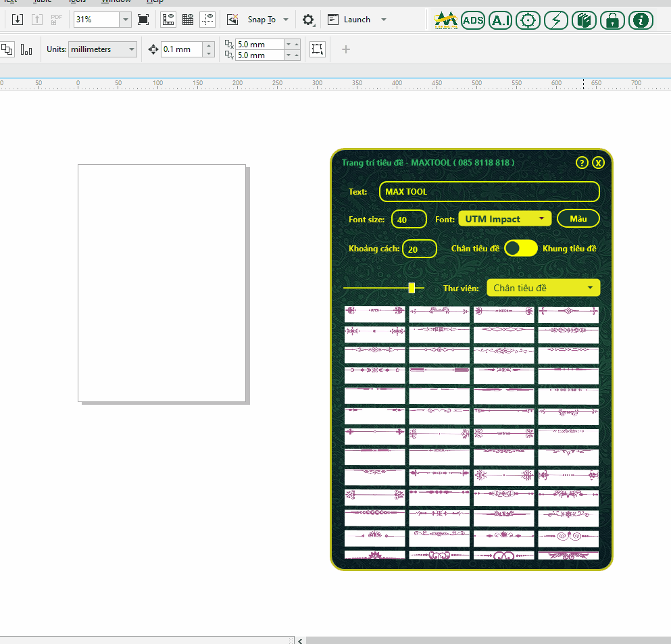The height and width of the screenshot is (644, 671).
Task: Open the Font dropdown showing UTM Impact
Action: coord(505,219)
